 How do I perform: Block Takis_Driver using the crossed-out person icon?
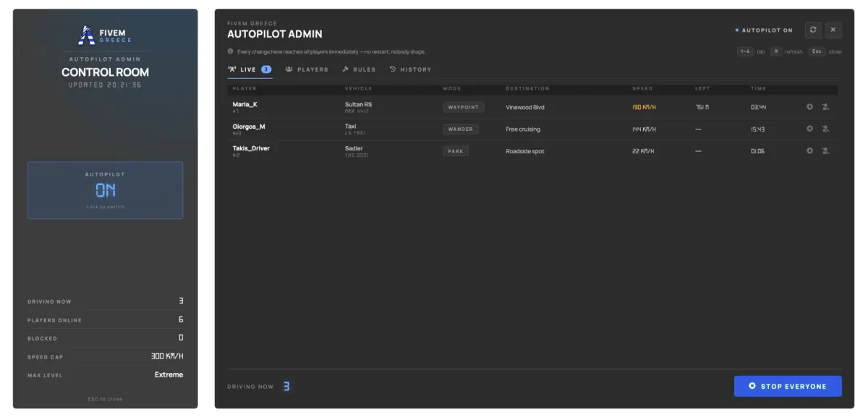[x=825, y=151]
